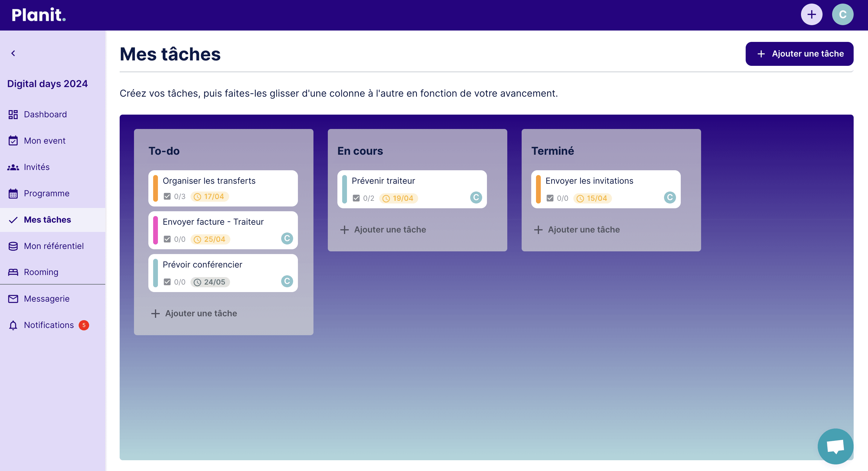
Task: Click the En cours column title
Action: [x=360, y=151]
